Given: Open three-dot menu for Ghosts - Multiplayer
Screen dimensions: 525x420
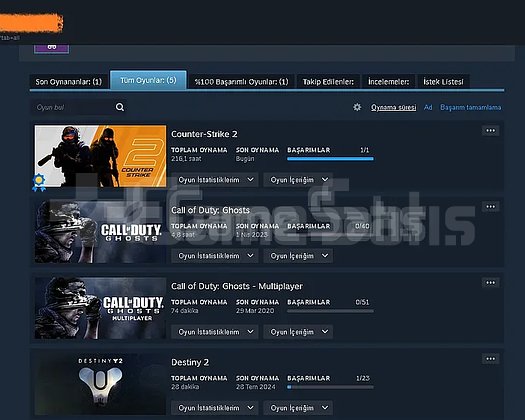Looking at the screenshot, I should coord(491,283).
